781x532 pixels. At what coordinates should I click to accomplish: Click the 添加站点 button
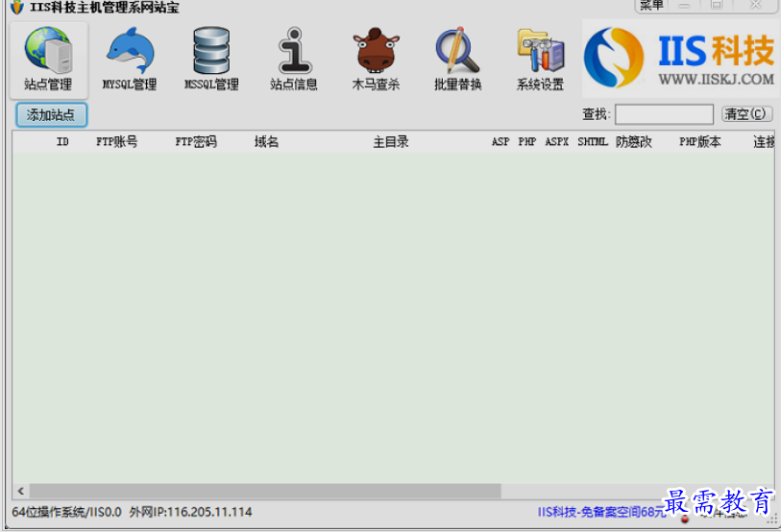click(51, 114)
